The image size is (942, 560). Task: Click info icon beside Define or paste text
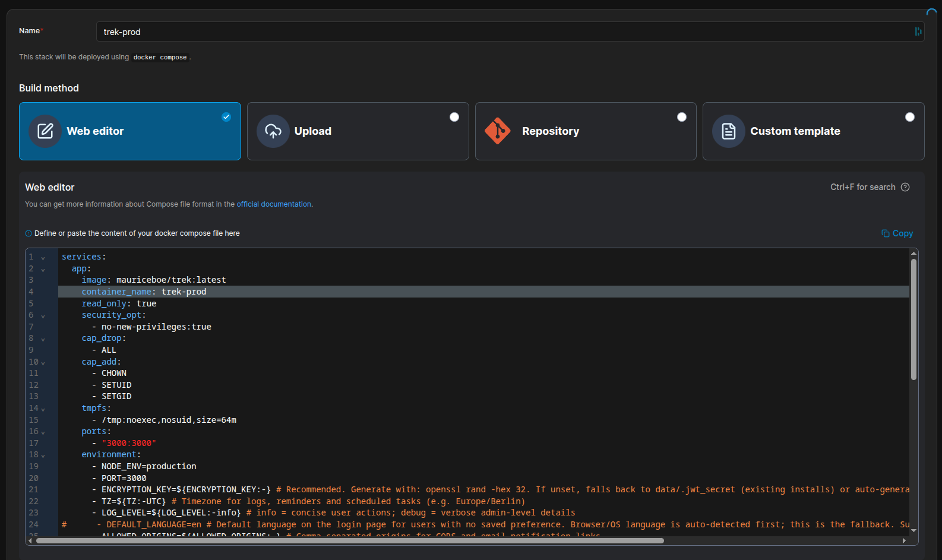29,233
